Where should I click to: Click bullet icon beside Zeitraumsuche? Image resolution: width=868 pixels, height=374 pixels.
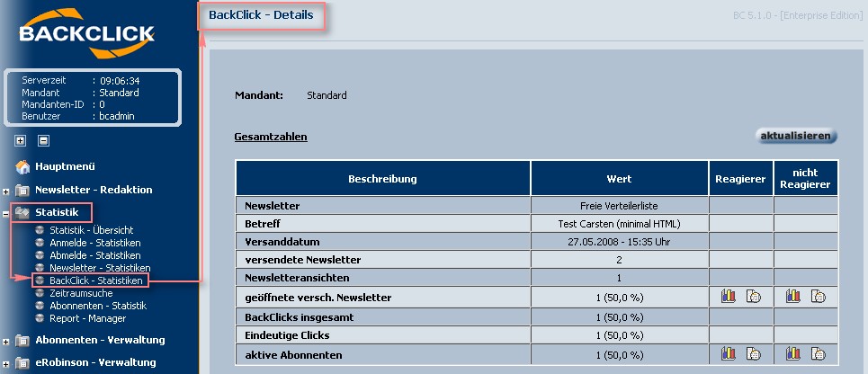[39, 293]
